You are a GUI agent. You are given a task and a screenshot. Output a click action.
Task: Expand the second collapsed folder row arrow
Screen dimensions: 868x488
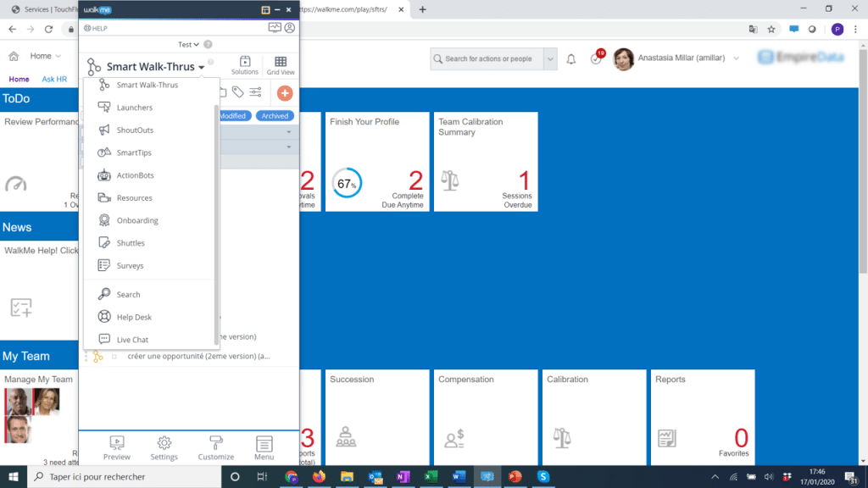(288, 147)
